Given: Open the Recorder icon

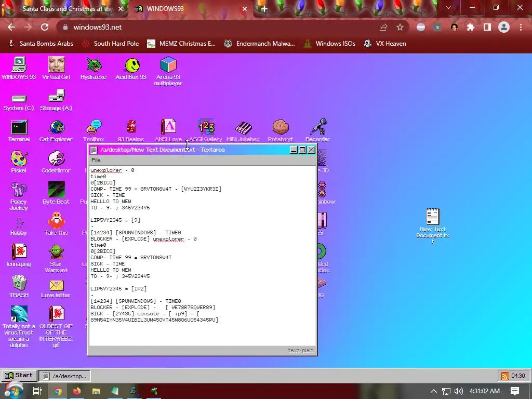Looking at the screenshot, I should coord(317,130).
